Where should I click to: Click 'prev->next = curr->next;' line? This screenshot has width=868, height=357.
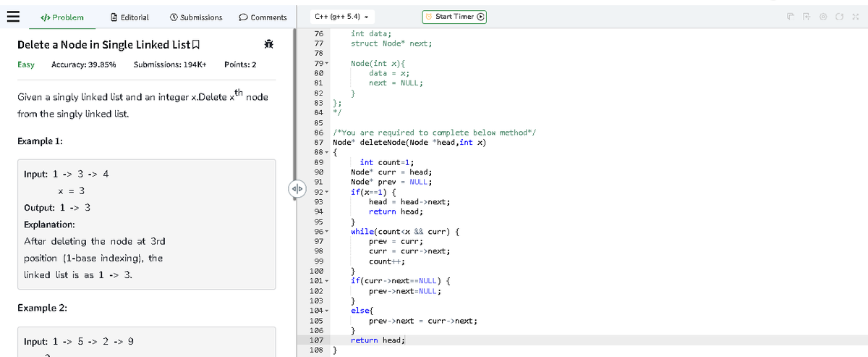pos(423,320)
